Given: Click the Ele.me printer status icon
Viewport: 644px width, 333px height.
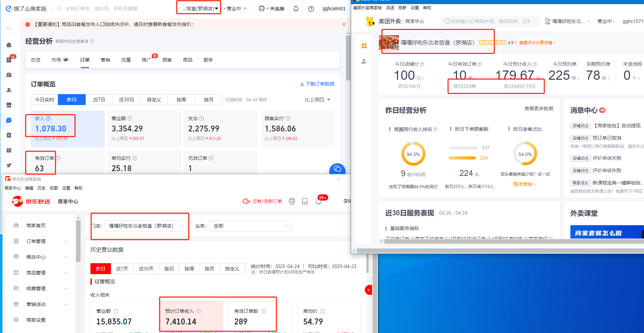Looking at the screenshot, I should click(x=262, y=9).
